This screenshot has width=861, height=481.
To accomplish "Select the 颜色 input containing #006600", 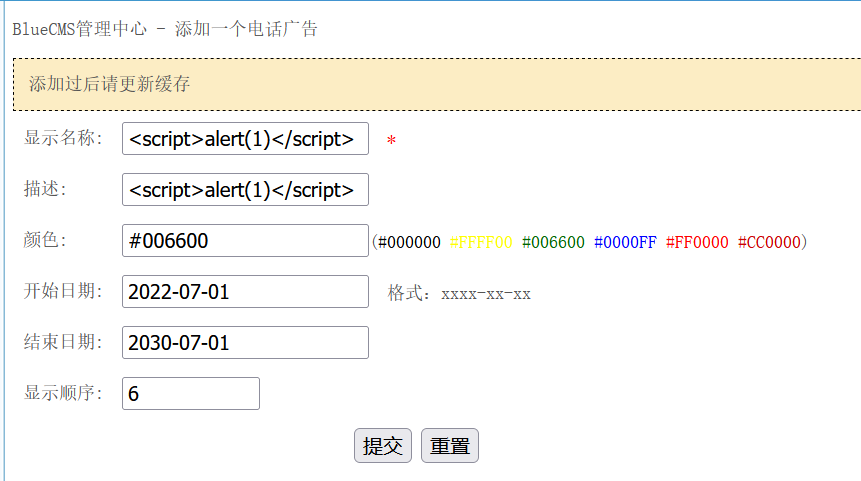I will (245, 241).
